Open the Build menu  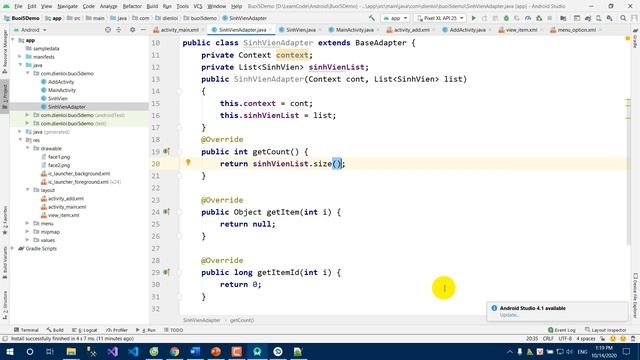coord(152,6)
